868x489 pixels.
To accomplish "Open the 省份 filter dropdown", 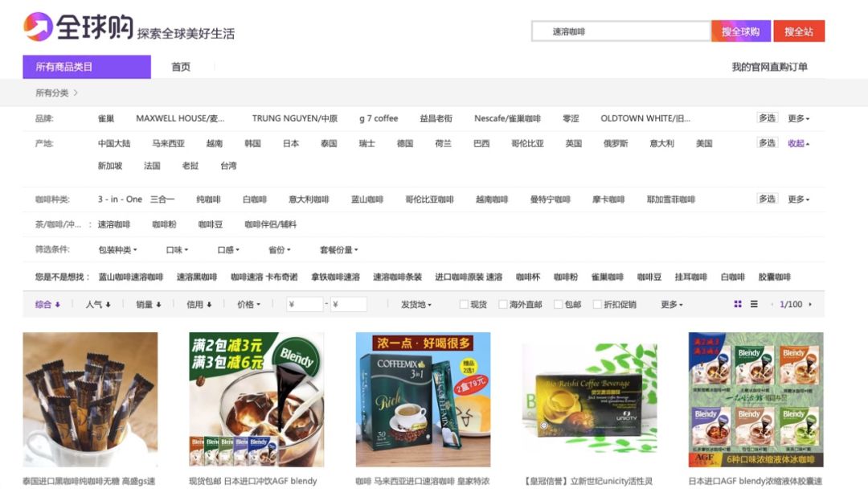I will (280, 250).
